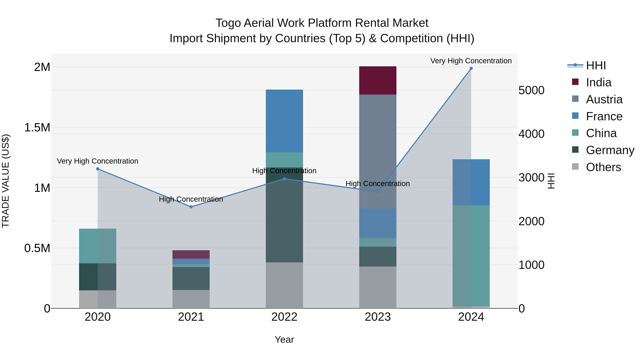Image resolution: width=644 pixels, height=362 pixels.
Task: Click the 3000 HHI axis tick label
Action: pyautogui.click(x=531, y=178)
